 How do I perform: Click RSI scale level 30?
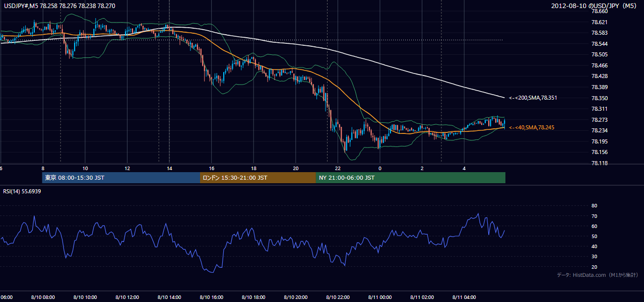594,257
